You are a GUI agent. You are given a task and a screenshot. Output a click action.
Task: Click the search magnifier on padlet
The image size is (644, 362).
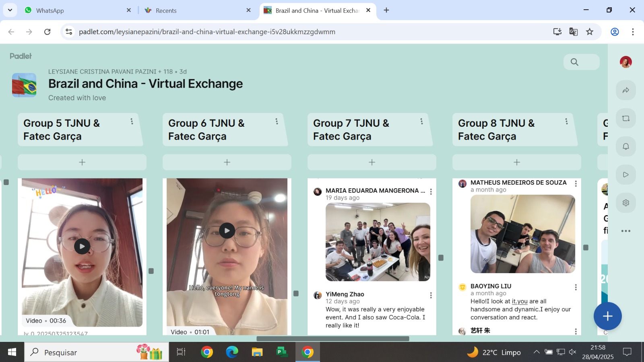pos(574,62)
